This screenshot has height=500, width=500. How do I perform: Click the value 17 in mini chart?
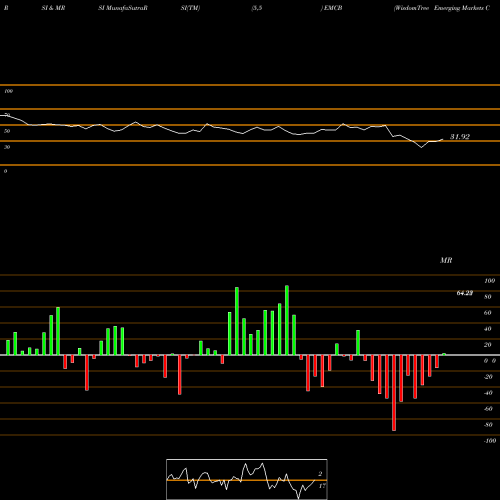[x=322, y=486]
